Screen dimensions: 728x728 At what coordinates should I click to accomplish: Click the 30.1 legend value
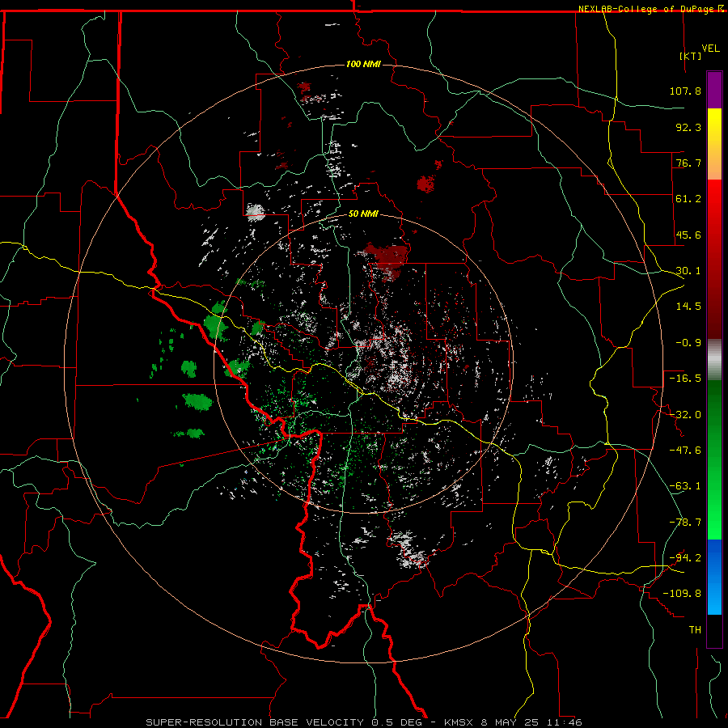point(688,271)
